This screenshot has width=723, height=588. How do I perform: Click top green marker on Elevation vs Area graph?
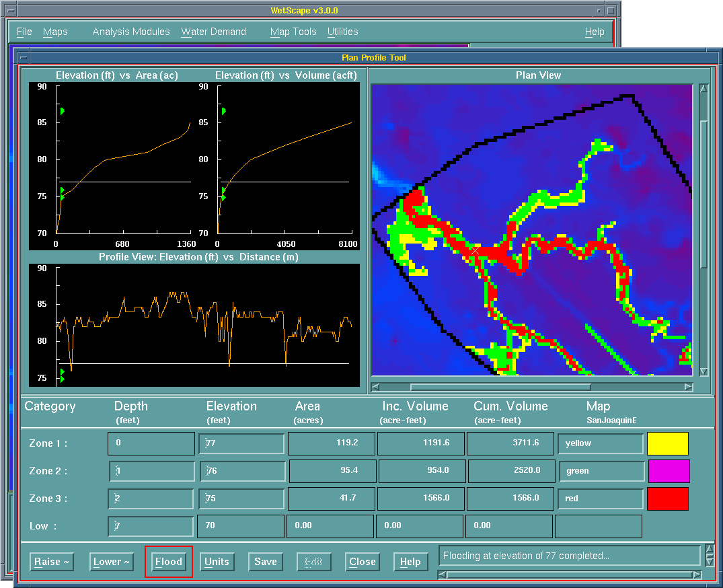(62, 111)
